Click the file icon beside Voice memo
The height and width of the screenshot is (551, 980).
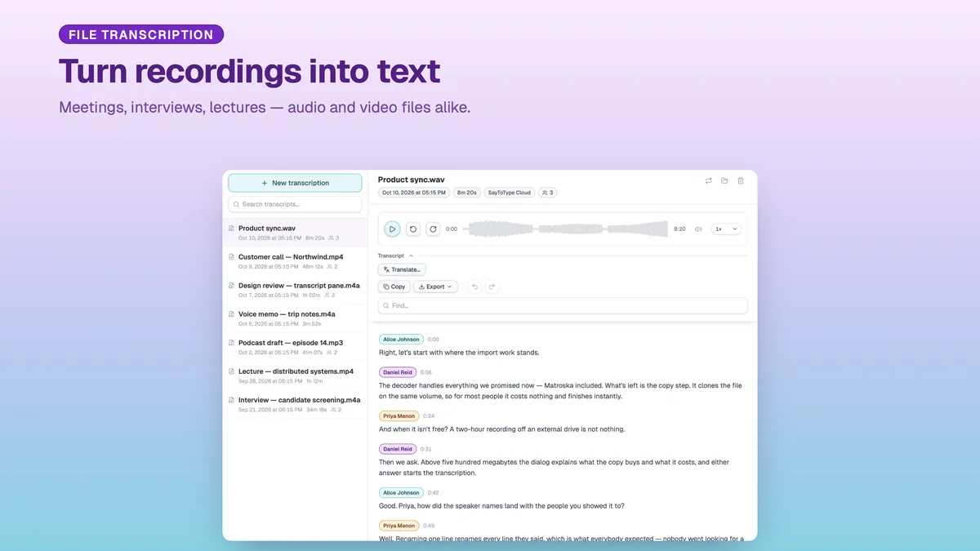231,314
